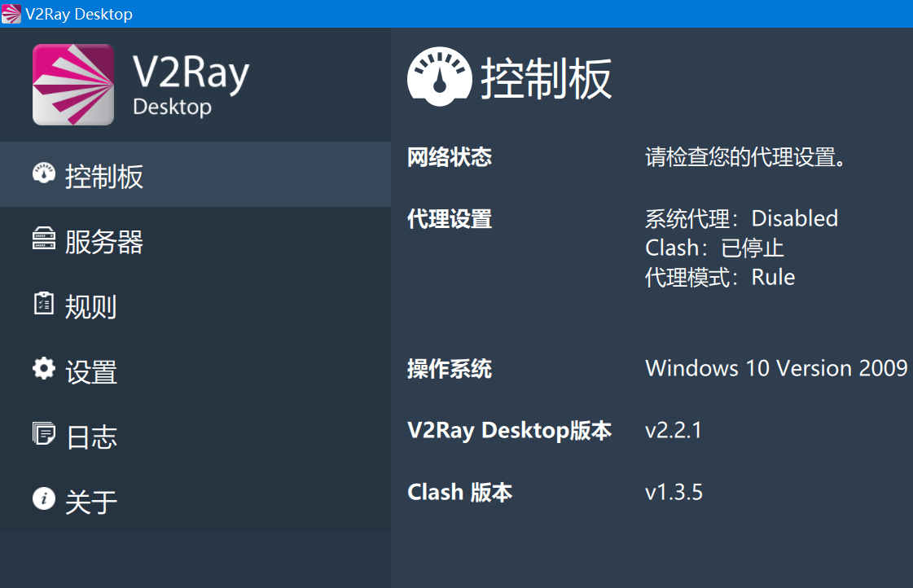Image resolution: width=913 pixels, height=588 pixels.
Task: Click the settings gear icon in sidebar
Action: 43,369
